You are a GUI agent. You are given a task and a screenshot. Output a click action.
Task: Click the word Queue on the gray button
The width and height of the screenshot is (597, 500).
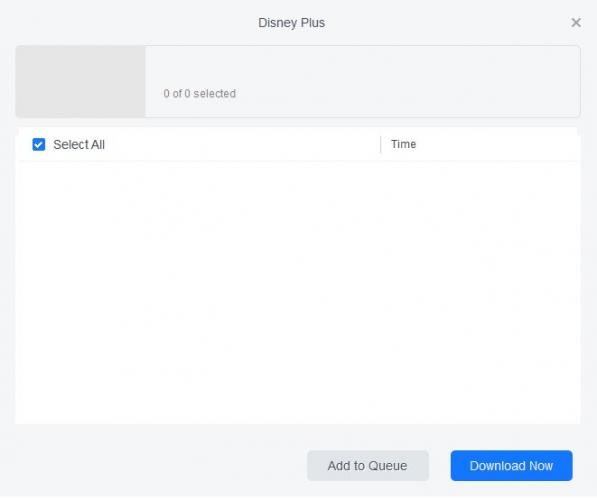(x=388, y=466)
